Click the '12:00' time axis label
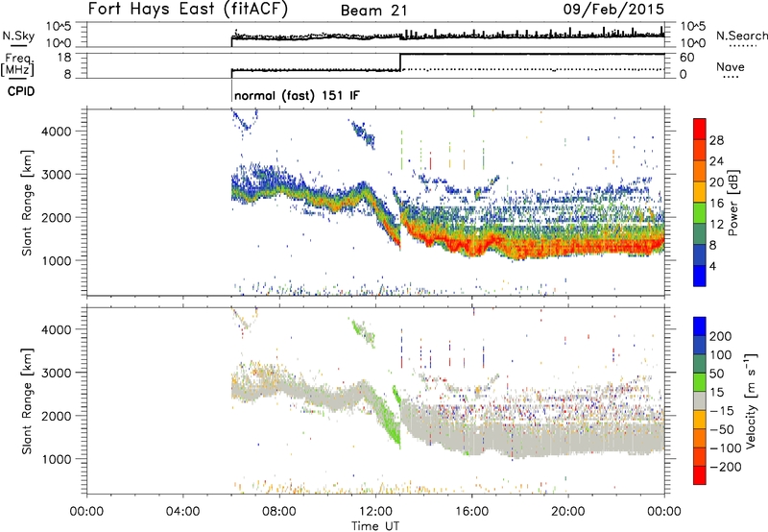The image size is (768, 532). (375, 512)
